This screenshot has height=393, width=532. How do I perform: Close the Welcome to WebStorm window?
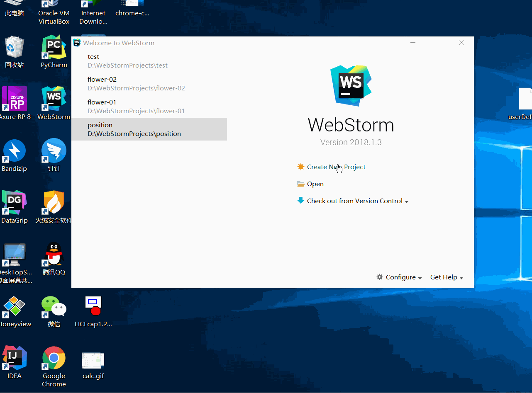[461, 43]
